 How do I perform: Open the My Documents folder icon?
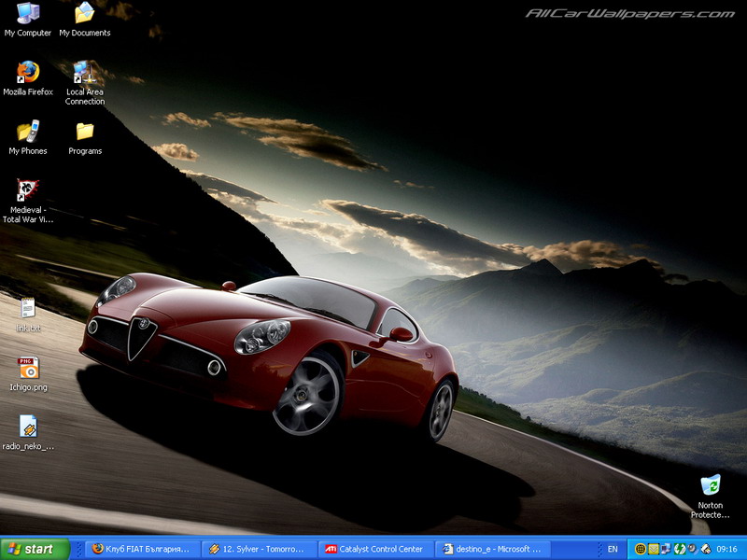(84, 14)
